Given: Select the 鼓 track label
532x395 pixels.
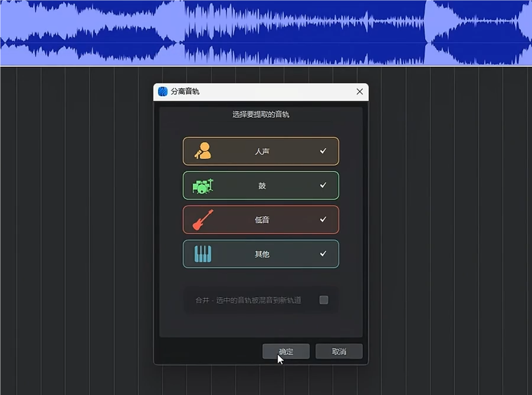Looking at the screenshot, I should tap(262, 186).
